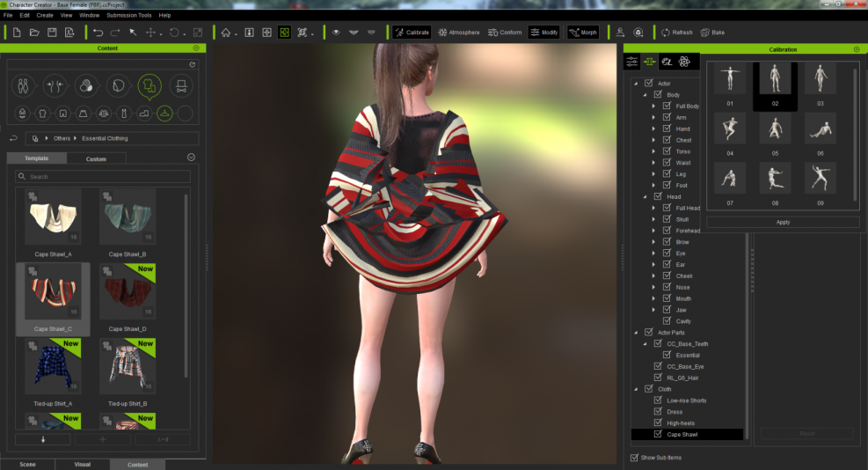Expand the Torso tree item

(653, 151)
